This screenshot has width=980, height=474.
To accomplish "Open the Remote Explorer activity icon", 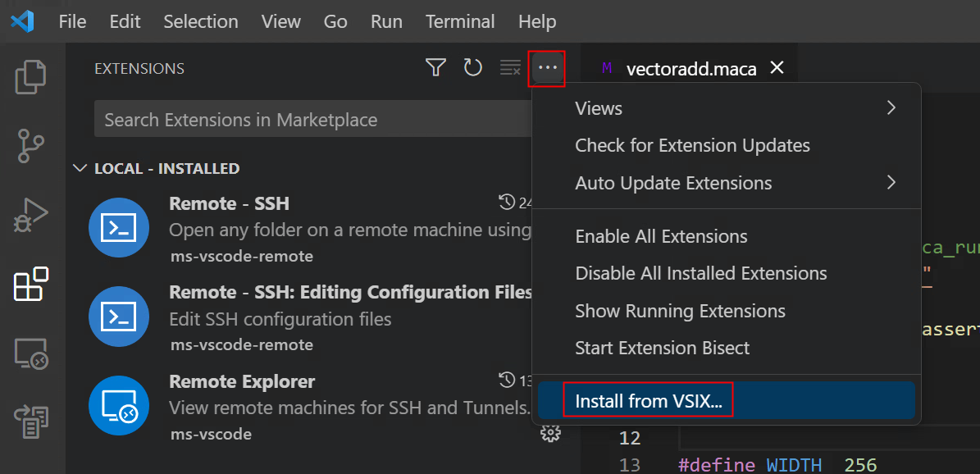I will 31,353.
